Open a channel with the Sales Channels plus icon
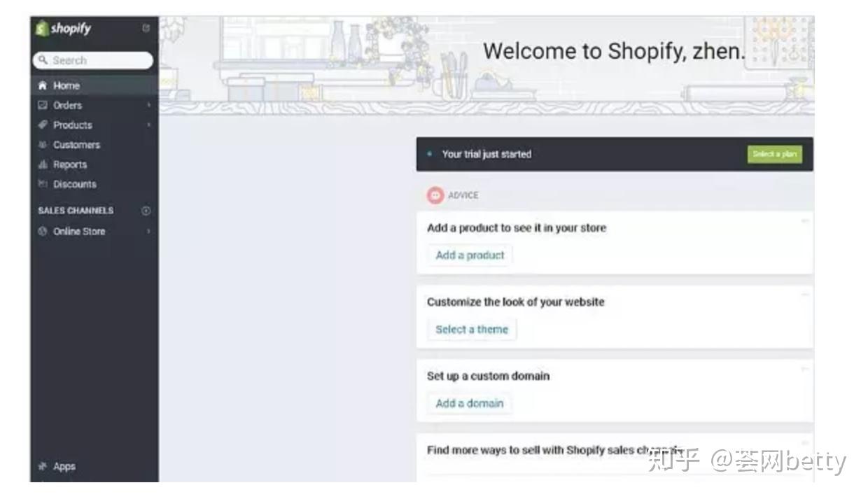The height and width of the screenshot is (499, 868). (145, 209)
